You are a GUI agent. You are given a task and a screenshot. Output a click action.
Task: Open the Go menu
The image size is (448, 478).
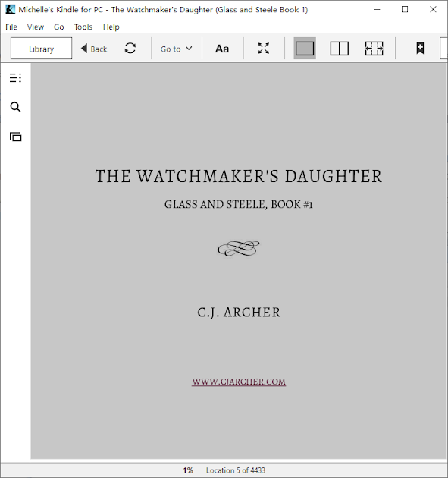pyautogui.click(x=59, y=27)
